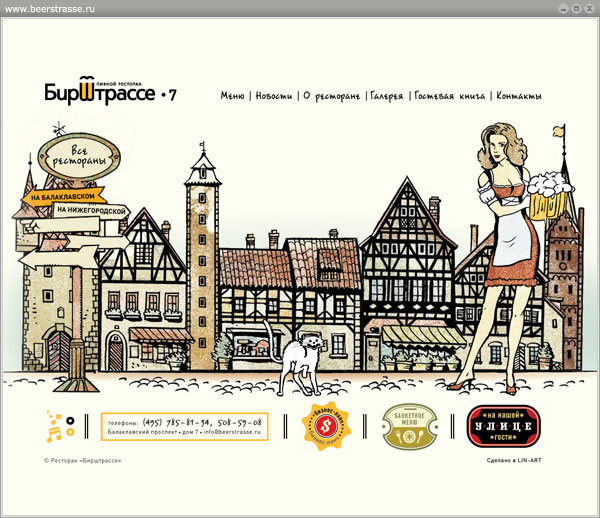Select the На Балаклавском arrow sign

(x=64, y=197)
